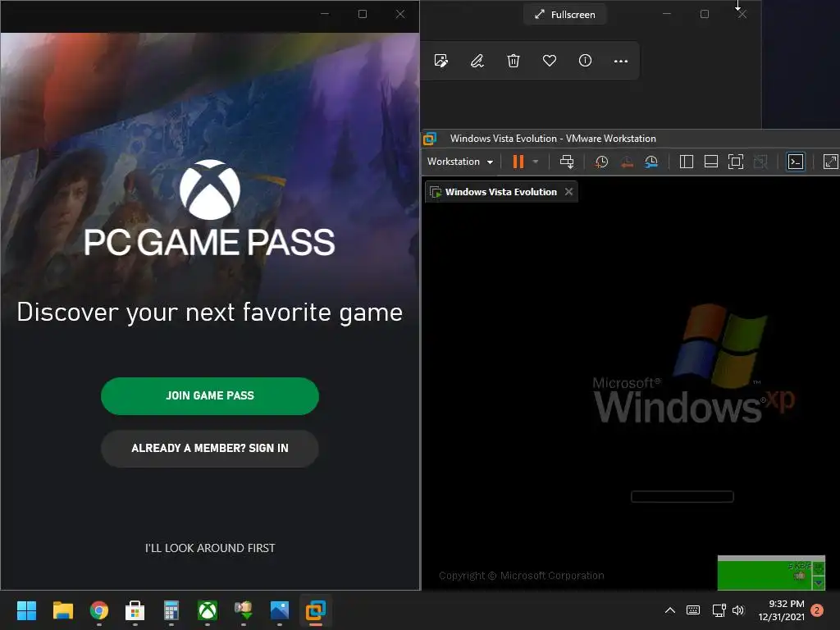Send Ctrl+Alt+Del to the virtual machine
Image resolution: width=840 pixels, height=630 pixels.
point(566,162)
